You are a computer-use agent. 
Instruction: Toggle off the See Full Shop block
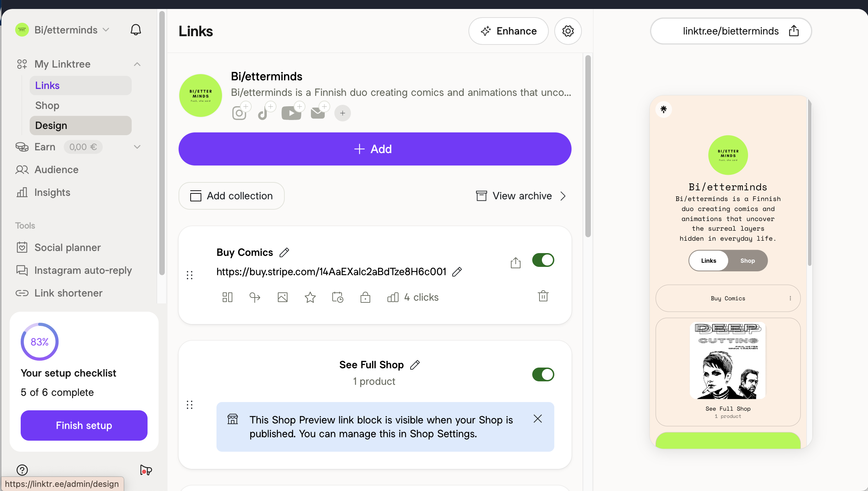pos(543,374)
